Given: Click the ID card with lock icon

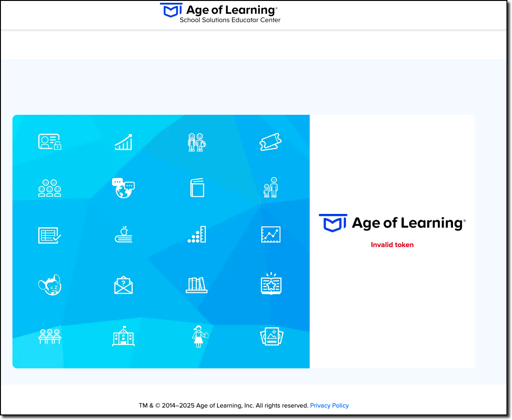Looking at the screenshot, I should [x=50, y=142].
